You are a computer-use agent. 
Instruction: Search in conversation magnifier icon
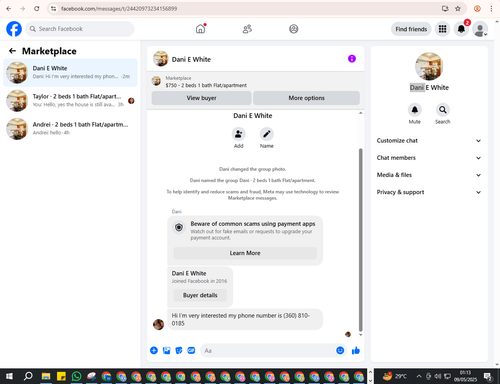click(x=443, y=110)
